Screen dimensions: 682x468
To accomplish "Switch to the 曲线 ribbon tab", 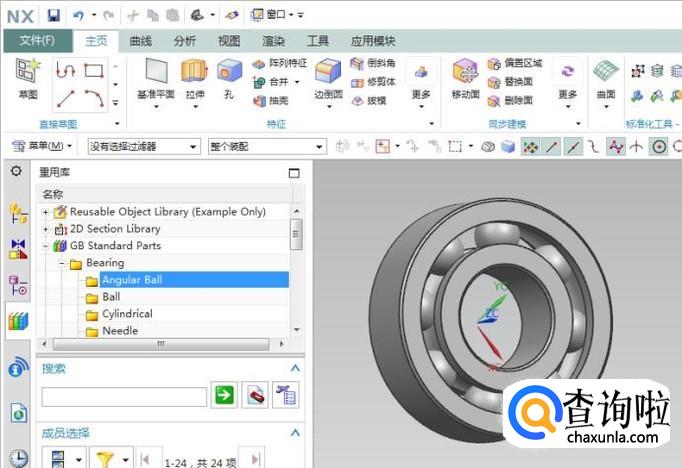I will [141, 41].
